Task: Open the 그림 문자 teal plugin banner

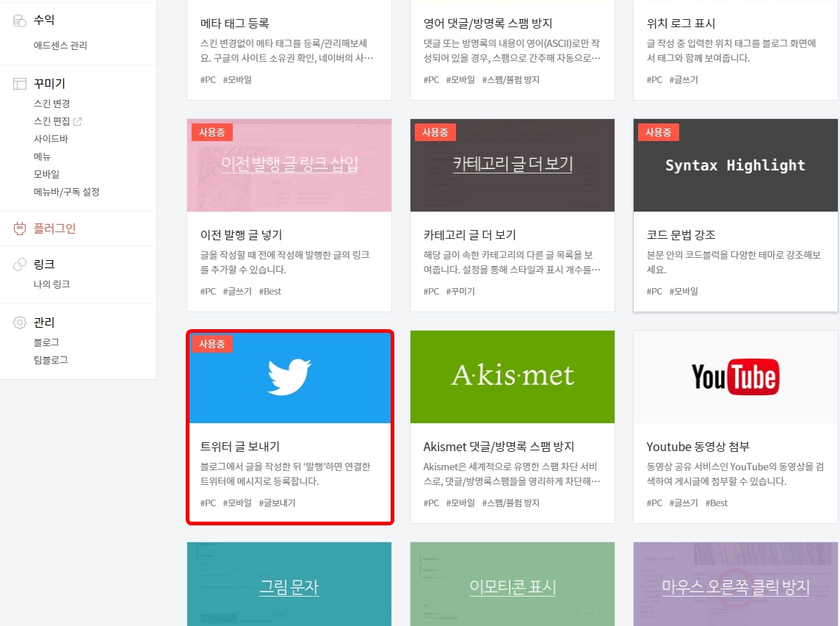Action: (x=289, y=583)
